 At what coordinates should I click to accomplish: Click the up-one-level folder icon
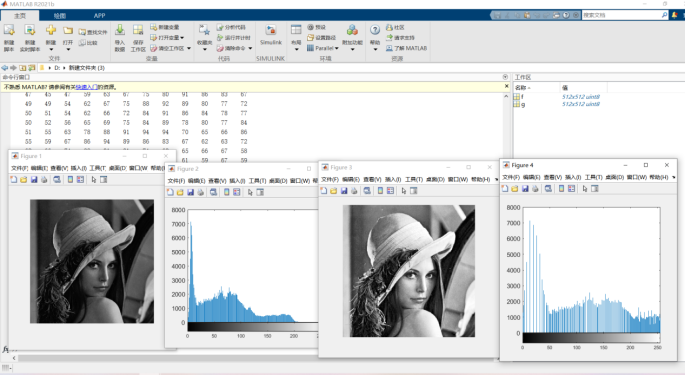(23, 68)
